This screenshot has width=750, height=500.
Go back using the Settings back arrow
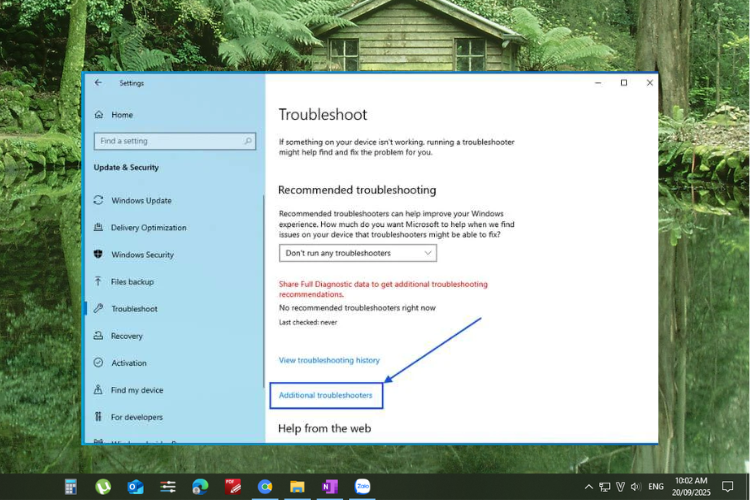click(x=98, y=83)
